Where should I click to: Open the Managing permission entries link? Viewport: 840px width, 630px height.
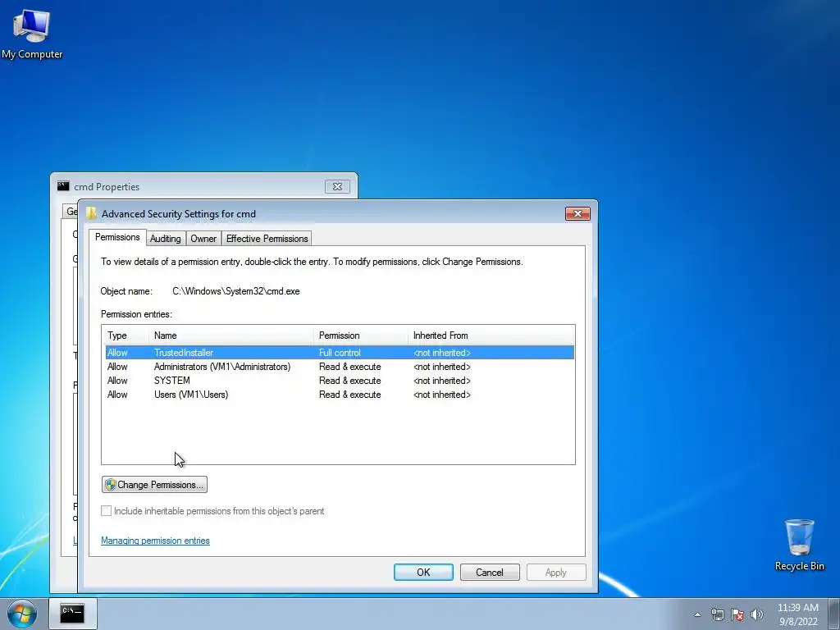click(x=155, y=541)
